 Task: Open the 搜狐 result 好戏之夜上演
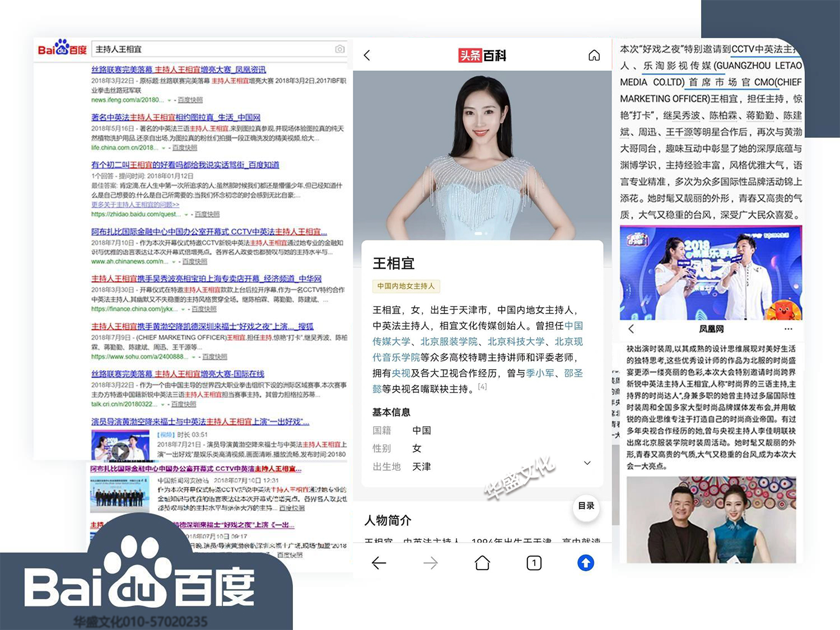coord(202,326)
